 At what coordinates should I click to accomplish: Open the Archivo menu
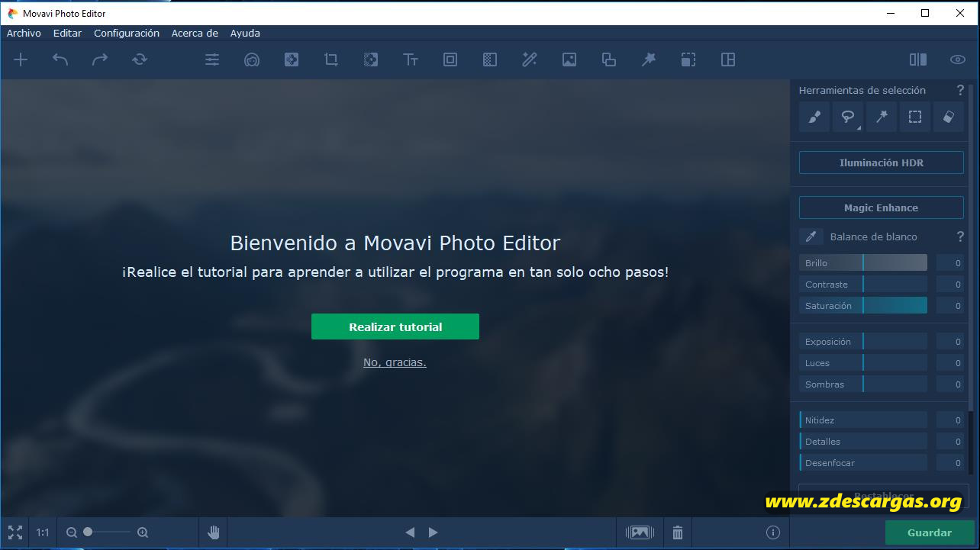[x=24, y=33]
